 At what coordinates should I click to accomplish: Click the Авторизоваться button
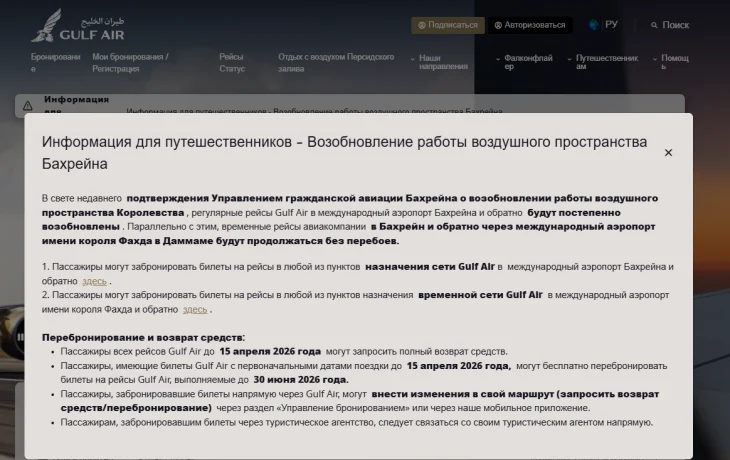coord(530,25)
